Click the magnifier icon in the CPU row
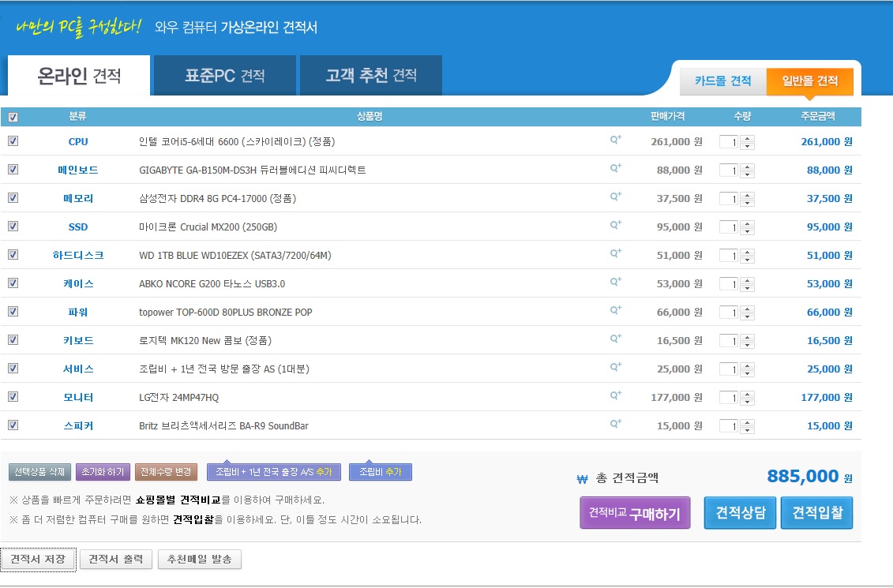This screenshot has width=893, height=588. (616, 140)
